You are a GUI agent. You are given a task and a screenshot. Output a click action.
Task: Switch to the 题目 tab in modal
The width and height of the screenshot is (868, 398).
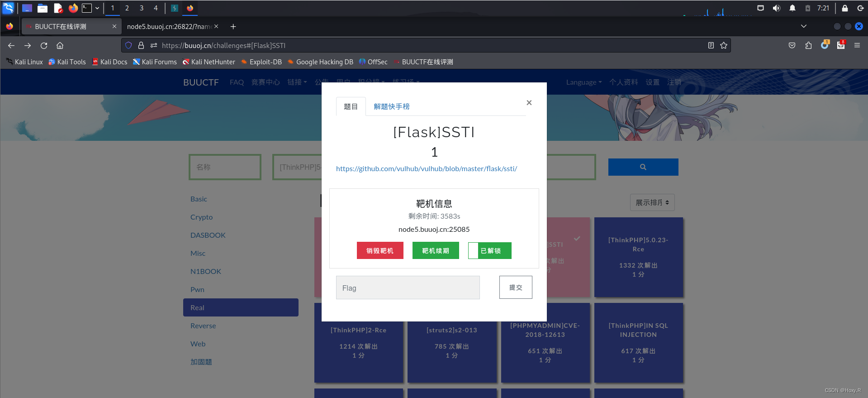351,106
